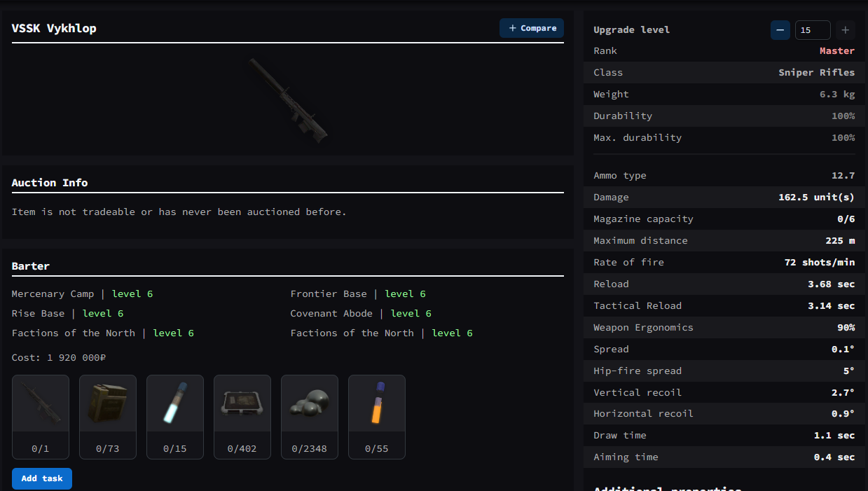This screenshot has height=491, width=868.
Task: Click the 2.7° vertical recoil value
Action: pyautogui.click(x=843, y=393)
